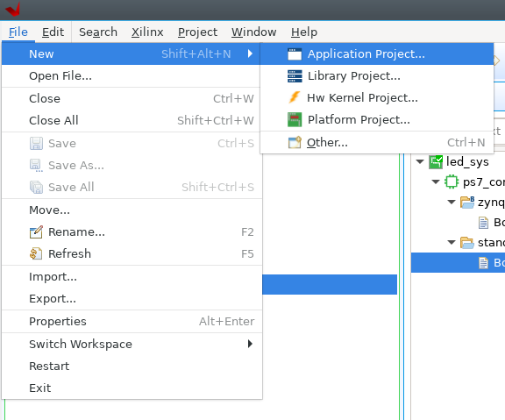Collapse the ps7_cor tree node
The width and height of the screenshot is (505, 420).
(436, 182)
